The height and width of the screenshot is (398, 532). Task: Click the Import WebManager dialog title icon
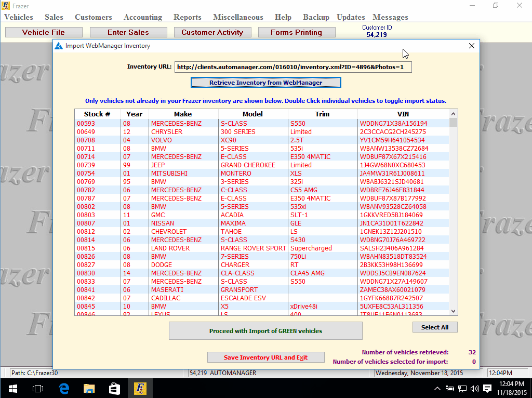(59, 46)
